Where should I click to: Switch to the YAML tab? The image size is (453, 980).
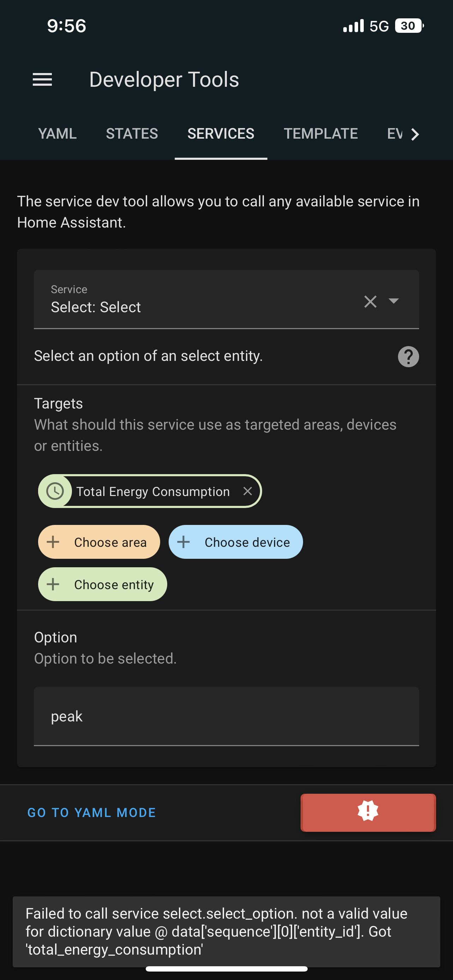57,134
